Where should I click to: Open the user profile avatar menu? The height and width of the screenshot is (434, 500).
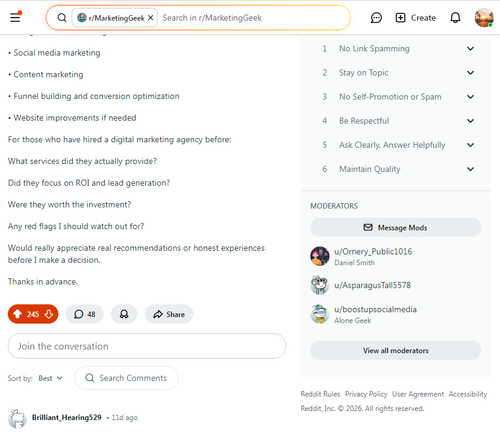click(484, 18)
